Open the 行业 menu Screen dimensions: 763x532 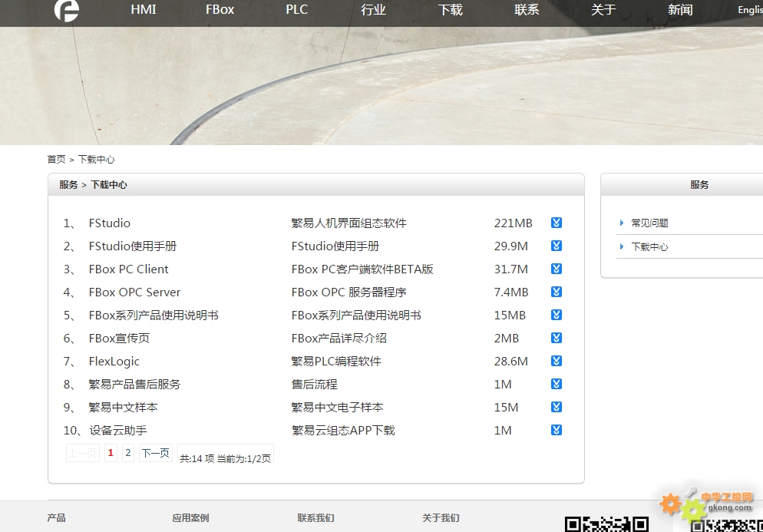pos(373,10)
